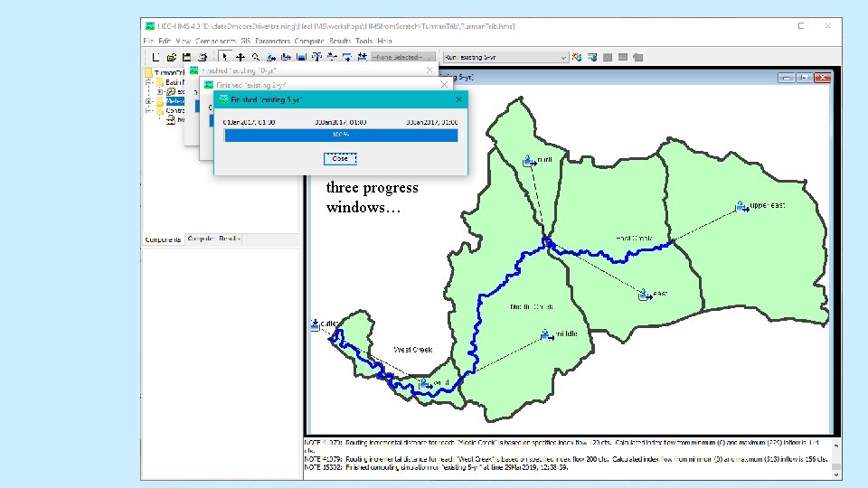Open the Compute menu
This screenshot has width=868, height=488.
pyautogui.click(x=309, y=41)
